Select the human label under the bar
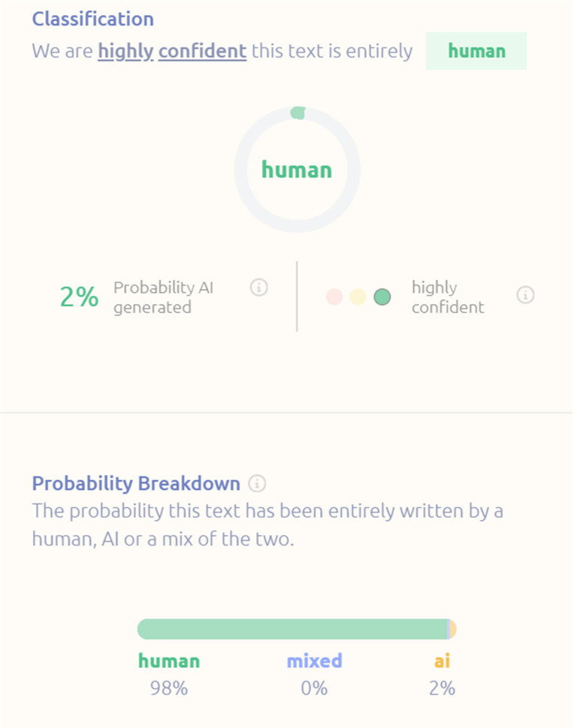The width and height of the screenshot is (573, 728). pyautogui.click(x=169, y=661)
